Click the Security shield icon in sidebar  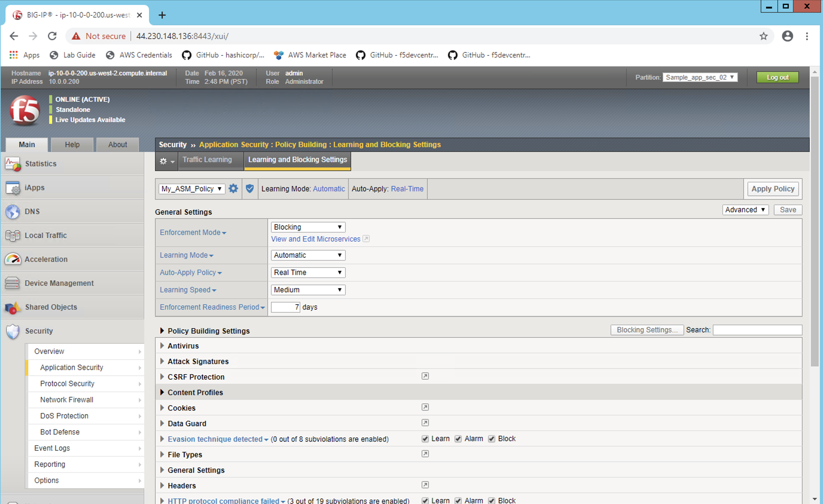click(13, 332)
